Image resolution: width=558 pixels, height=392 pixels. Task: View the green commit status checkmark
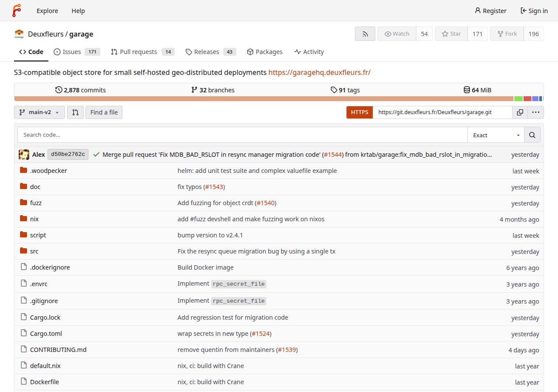(96, 155)
